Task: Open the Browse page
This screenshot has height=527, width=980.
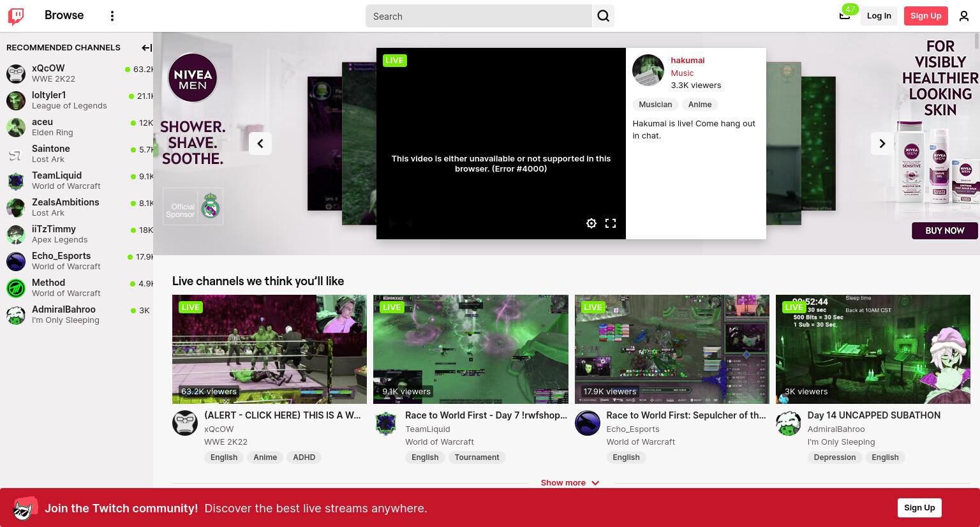Action: 64,15
